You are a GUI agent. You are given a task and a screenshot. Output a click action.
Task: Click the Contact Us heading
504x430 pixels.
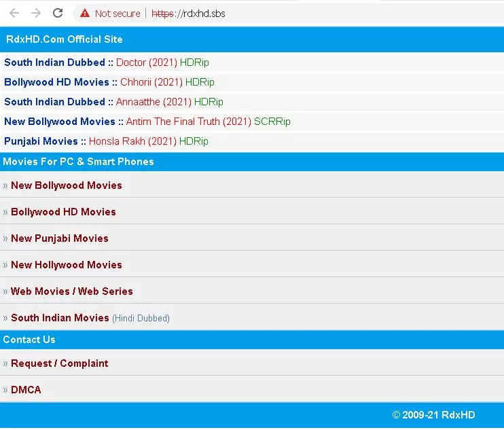[x=29, y=340]
